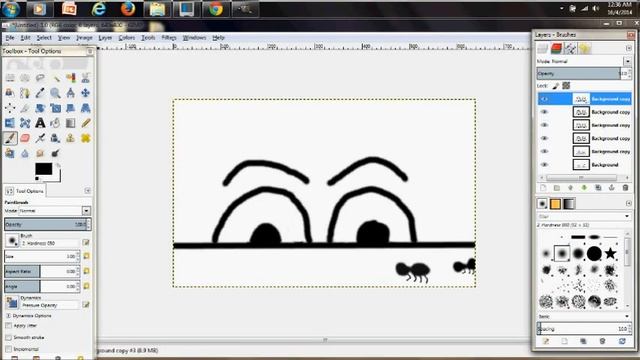Delete the selected layer

point(625,188)
